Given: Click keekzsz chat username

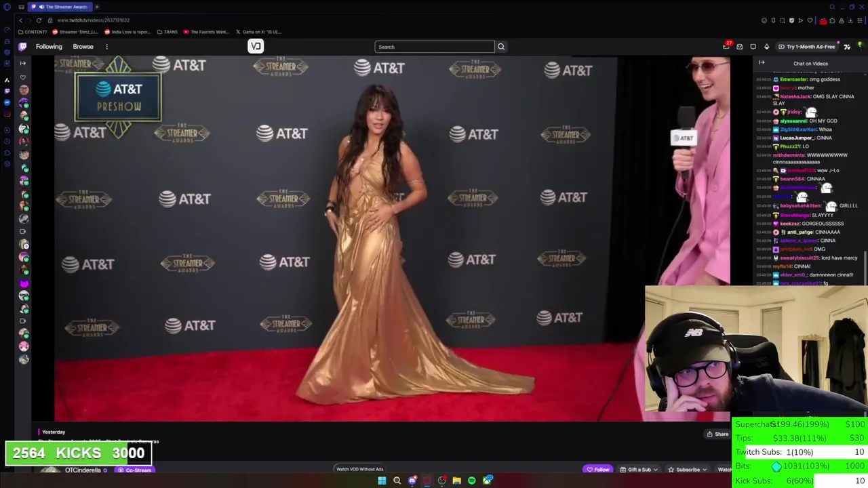Looking at the screenshot, I should pos(789,224).
